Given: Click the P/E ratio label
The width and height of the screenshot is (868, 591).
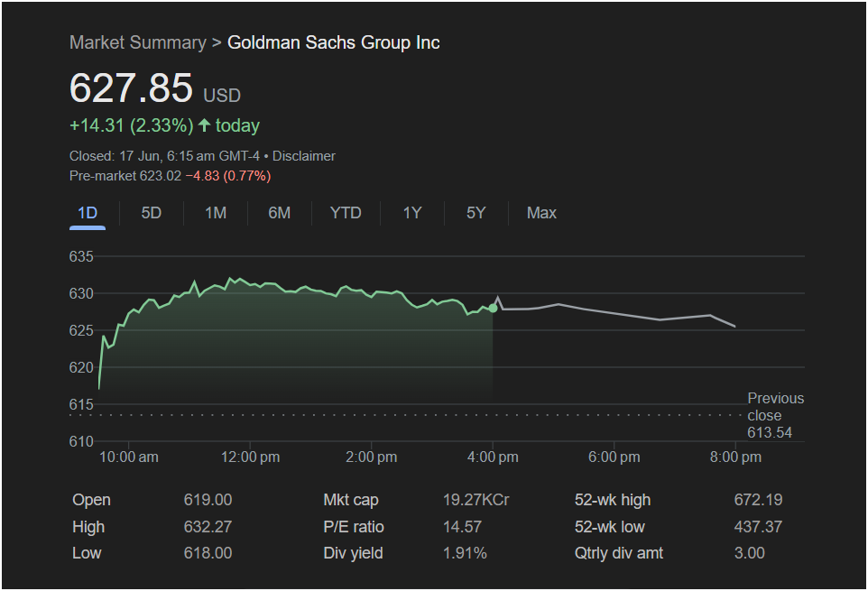Looking at the screenshot, I should [x=354, y=527].
